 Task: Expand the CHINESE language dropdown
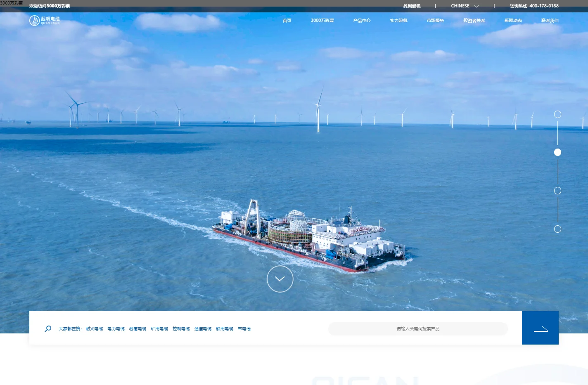(465, 6)
